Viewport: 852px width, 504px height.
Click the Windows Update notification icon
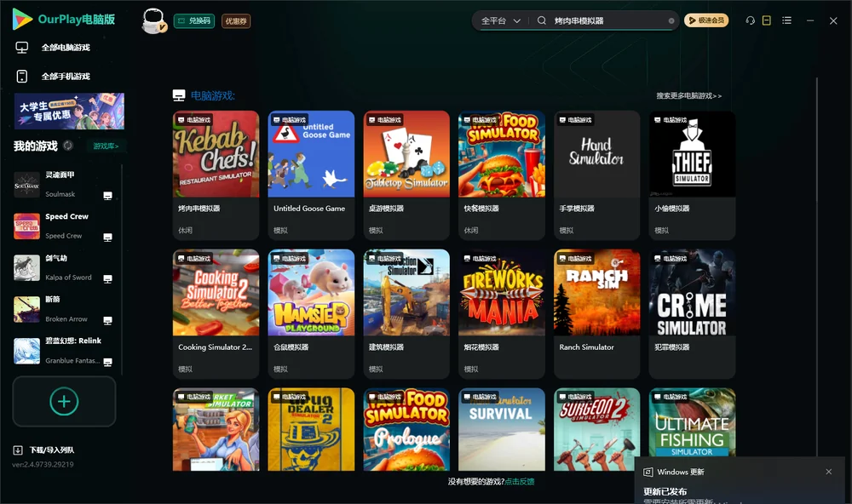pyautogui.click(x=648, y=472)
